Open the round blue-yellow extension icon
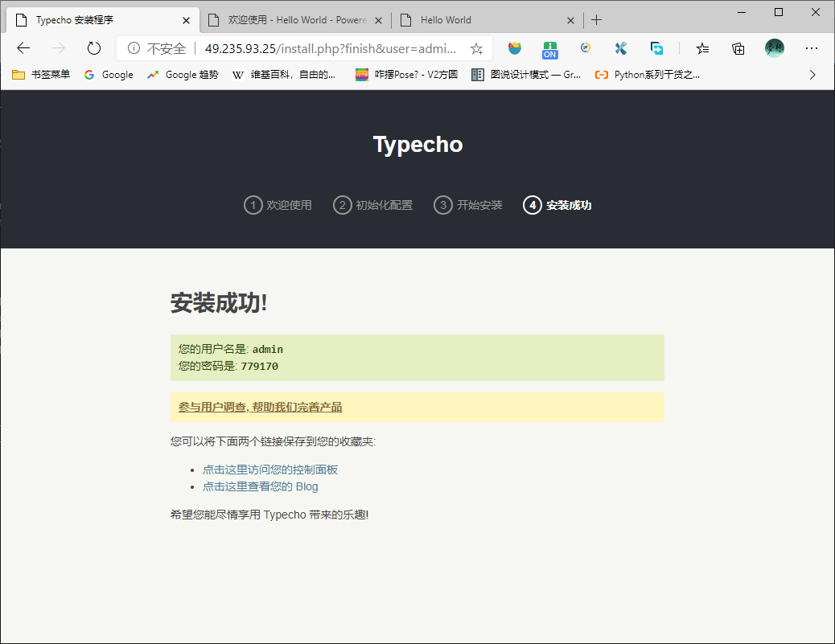This screenshot has height=644, width=835. click(586, 48)
